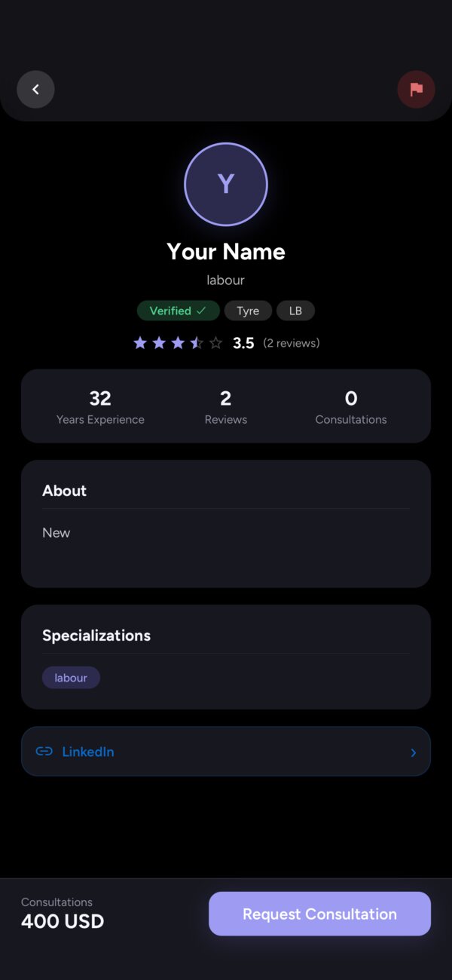Open the (2 reviews) link
The width and height of the screenshot is (452, 980).
(292, 343)
